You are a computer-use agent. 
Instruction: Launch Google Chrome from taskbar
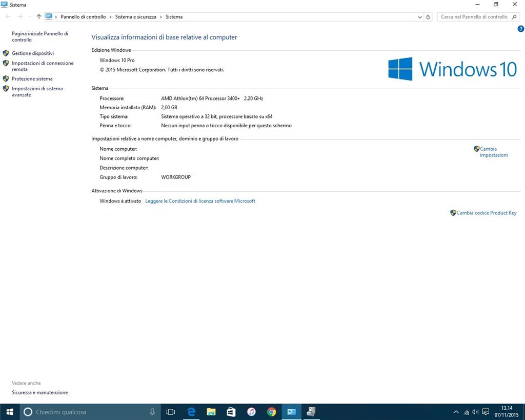coord(271,412)
